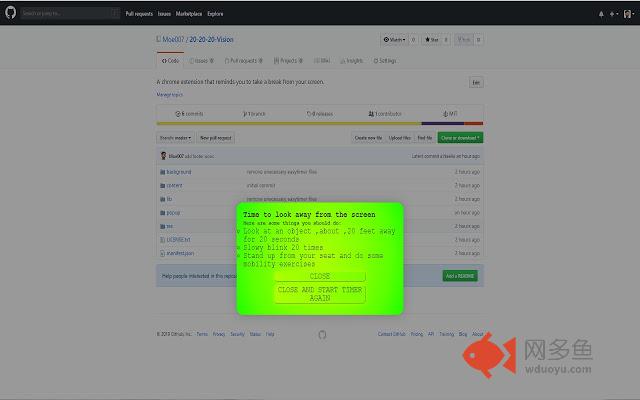Open the 0 releases link
This screenshot has width=640, height=400.
320,114
